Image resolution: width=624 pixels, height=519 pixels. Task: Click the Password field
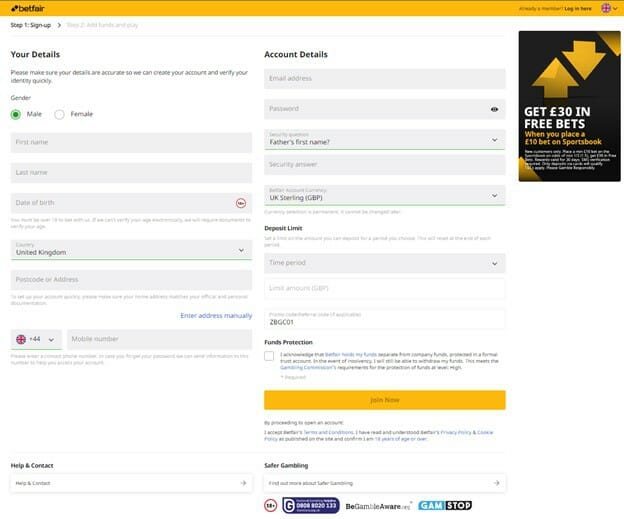click(385, 109)
